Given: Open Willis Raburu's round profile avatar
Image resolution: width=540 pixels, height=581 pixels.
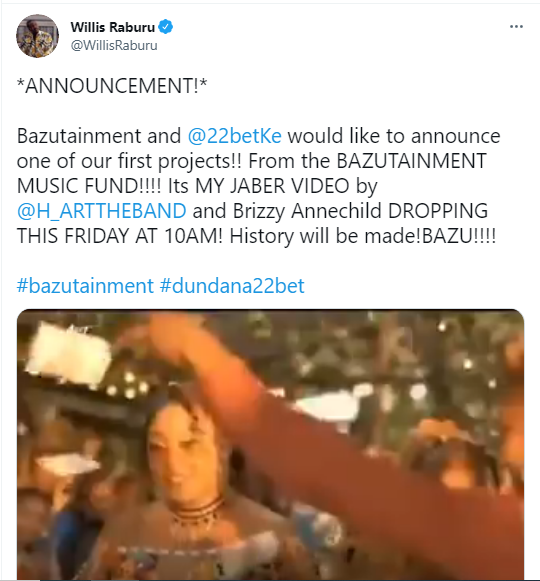Looking at the screenshot, I should pyautogui.click(x=37, y=36).
